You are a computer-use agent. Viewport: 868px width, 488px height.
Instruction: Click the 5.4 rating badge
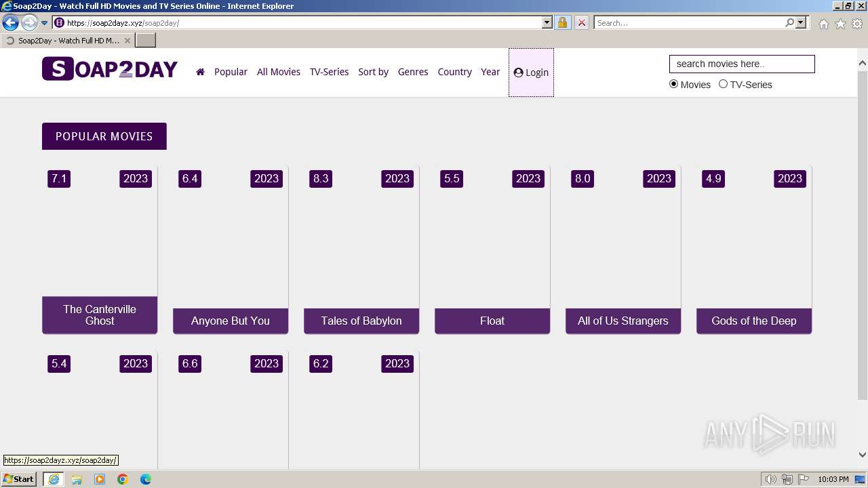click(x=59, y=363)
